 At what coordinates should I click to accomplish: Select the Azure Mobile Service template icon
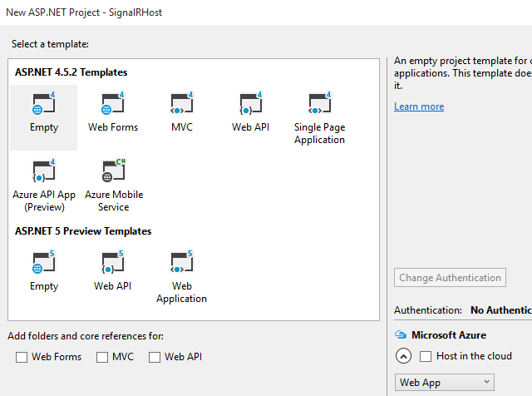click(114, 171)
